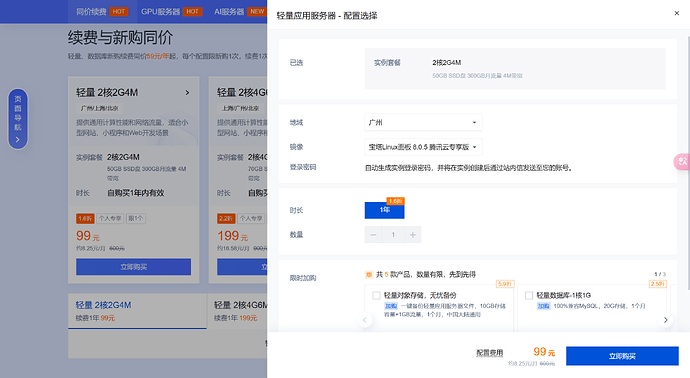Close the configuration selection panel
690x378 pixels.
pos(676,13)
